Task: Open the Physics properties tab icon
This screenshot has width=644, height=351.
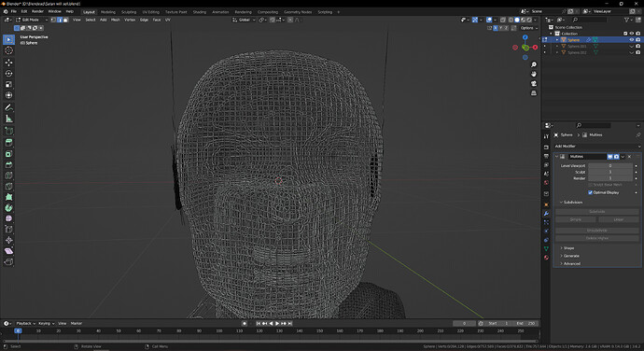Action: click(x=546, y=231)
